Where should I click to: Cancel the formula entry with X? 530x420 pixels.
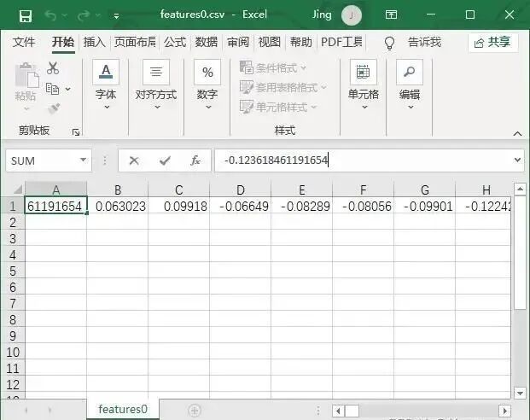coord(134,160)
